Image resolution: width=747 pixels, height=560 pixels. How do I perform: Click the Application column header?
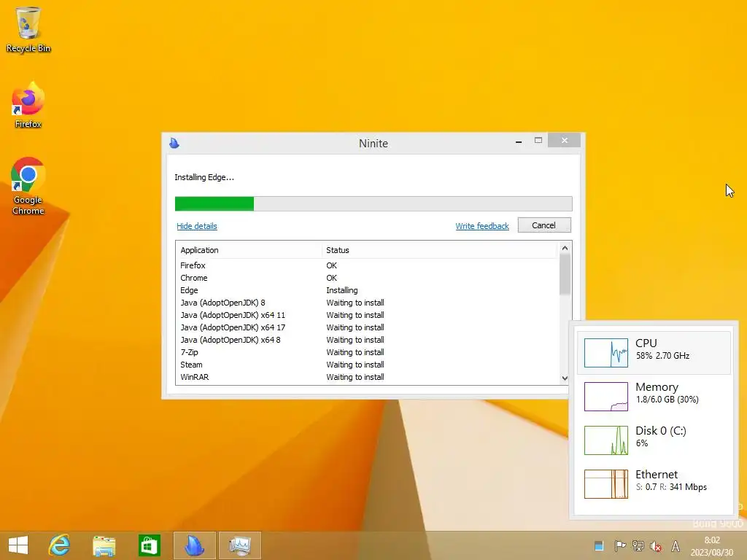[249, 251]
